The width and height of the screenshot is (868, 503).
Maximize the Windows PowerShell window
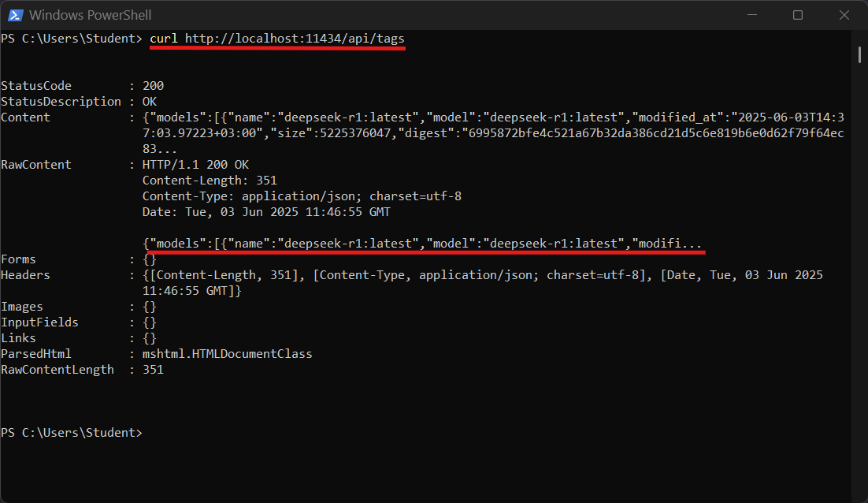[x=798, y=15]
